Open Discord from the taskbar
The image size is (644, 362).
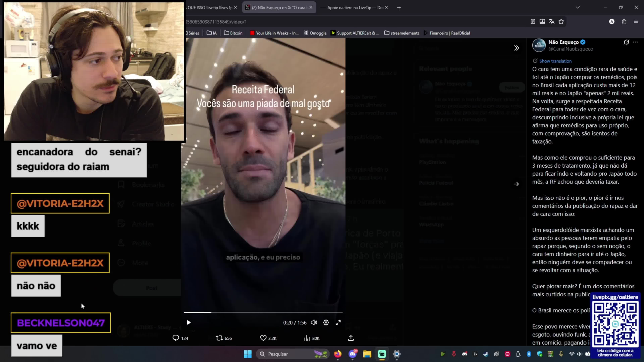coord(353,354)
